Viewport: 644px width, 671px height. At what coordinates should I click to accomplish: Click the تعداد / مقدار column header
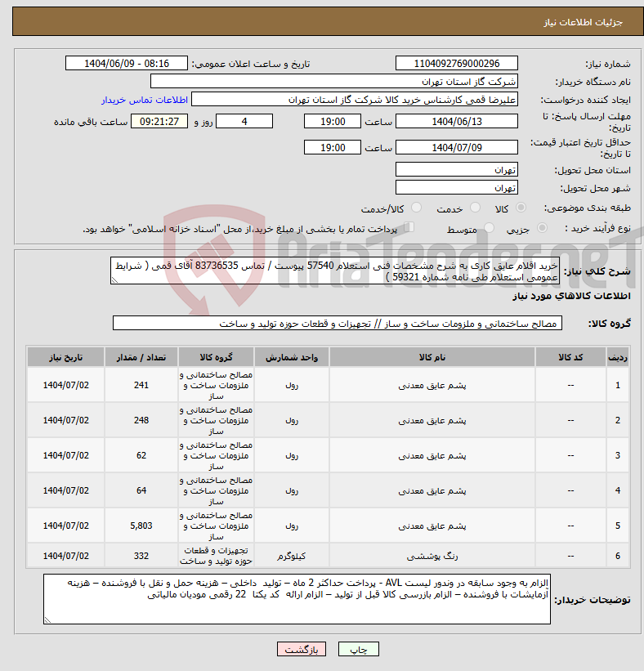point(141,357)
